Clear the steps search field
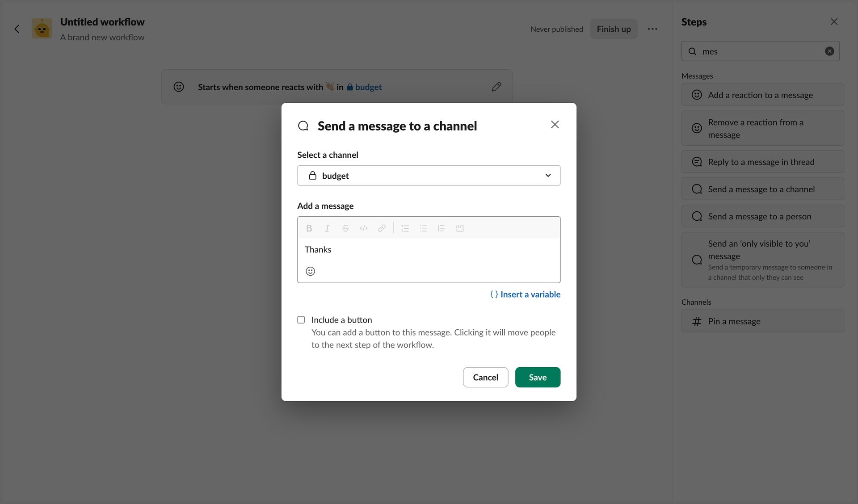The image size is (858, 504). click(830, 50)
